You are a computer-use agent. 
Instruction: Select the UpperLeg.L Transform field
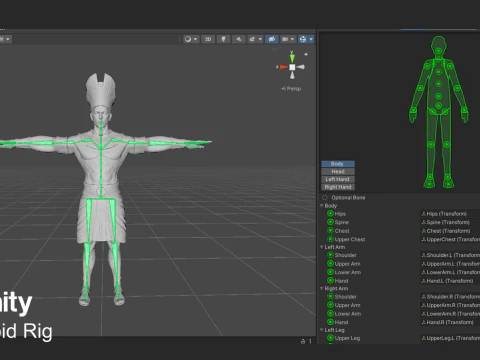450,338
